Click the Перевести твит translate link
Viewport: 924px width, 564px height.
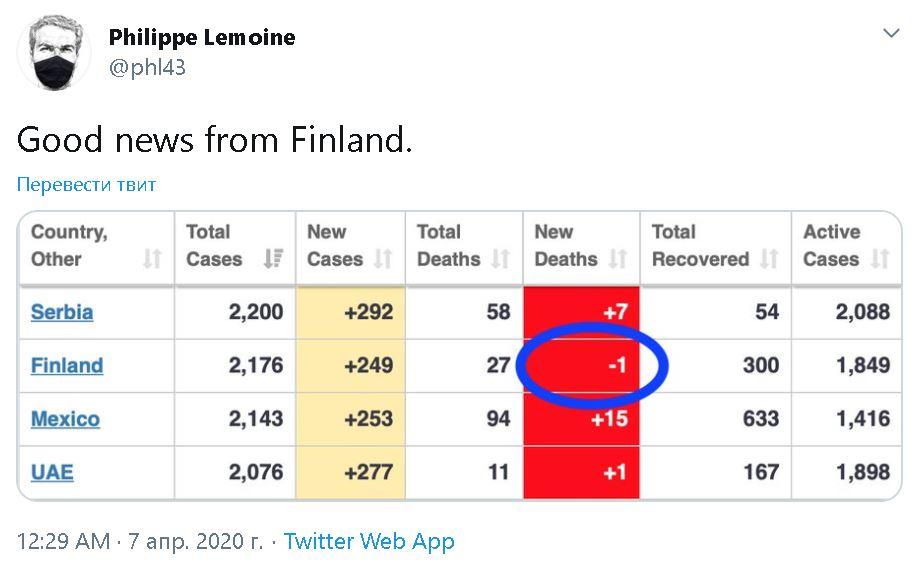(87, 185)
